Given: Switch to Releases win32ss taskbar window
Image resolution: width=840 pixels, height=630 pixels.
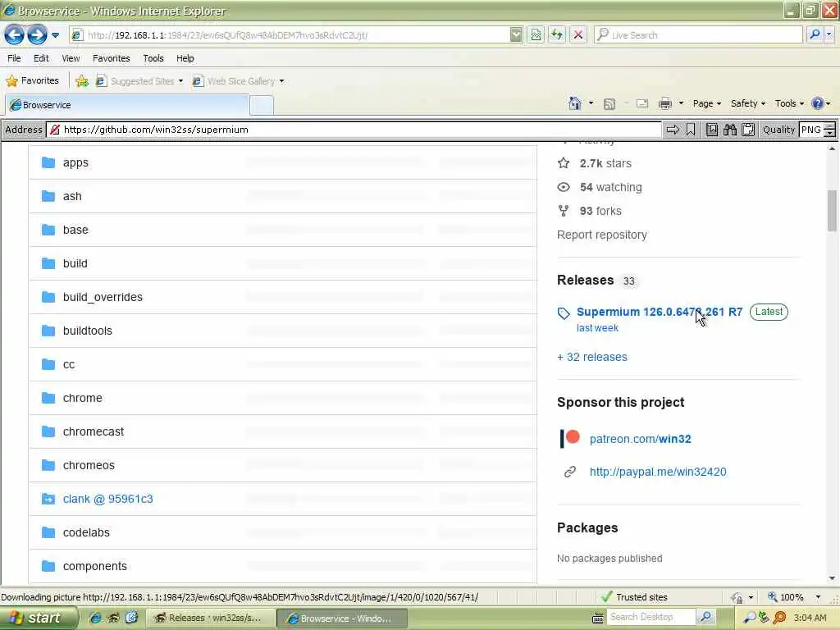Looking at the screenshot, I should (x=210, y=619).
